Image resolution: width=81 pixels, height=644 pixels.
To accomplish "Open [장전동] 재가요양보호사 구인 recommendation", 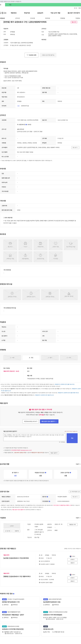I will 11,602.
